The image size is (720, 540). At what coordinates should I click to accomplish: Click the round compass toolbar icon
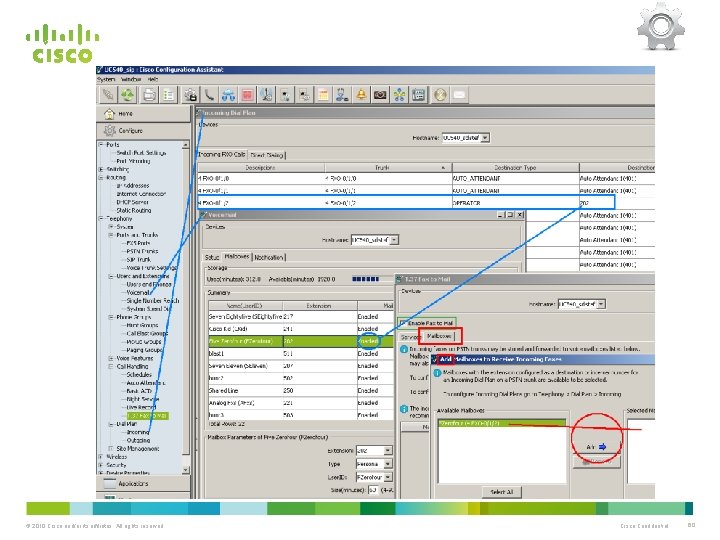440,95
